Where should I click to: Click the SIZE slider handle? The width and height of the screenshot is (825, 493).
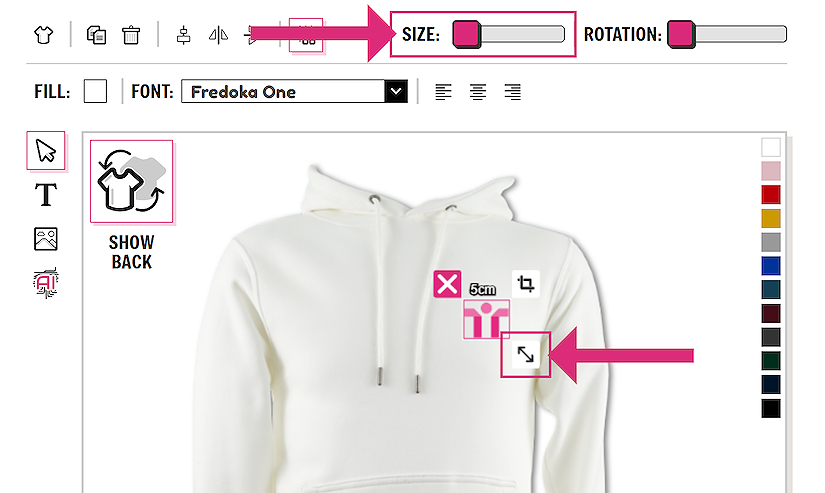tap(467, 35)
